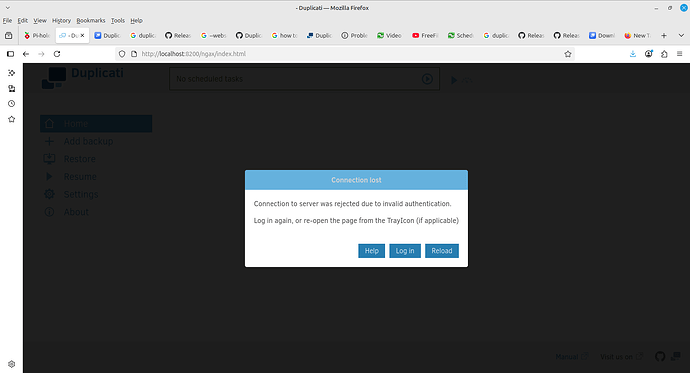The width and height of the screenshot is (690, 373).
Task: Open the Bookmarks menu
Action: tap(91, 20)
